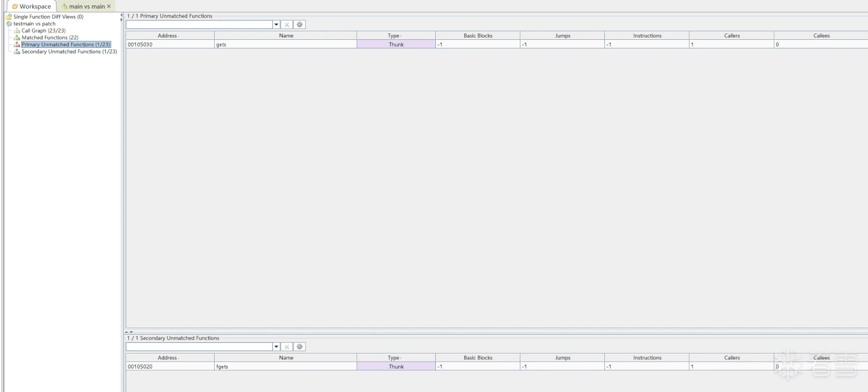Click the Thunk type cell for fgets
The width and height of the screenshot is (868, 392).
point(396,367)
